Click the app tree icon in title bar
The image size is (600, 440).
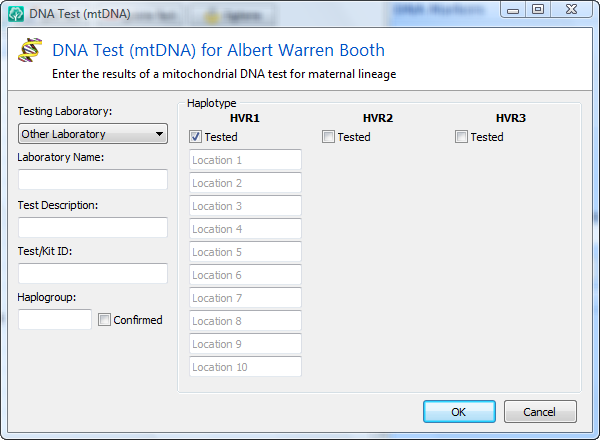16,14
